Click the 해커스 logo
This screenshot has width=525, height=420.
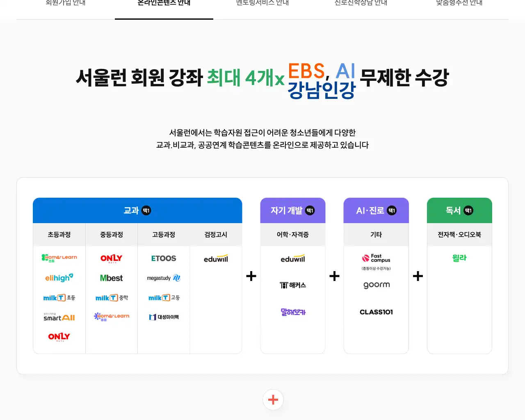pyautogui.click(x=293, y=285)
